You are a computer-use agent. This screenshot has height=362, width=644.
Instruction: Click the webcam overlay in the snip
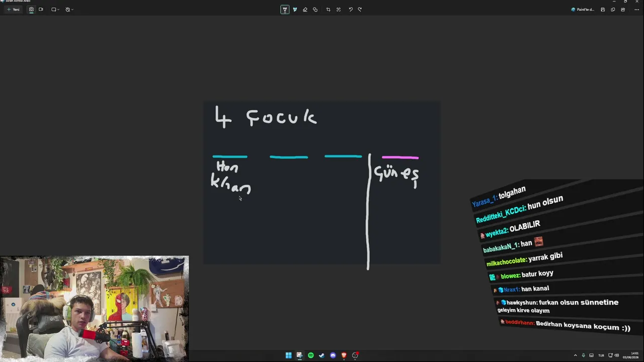pyautogui.click(x=95, y=308)
